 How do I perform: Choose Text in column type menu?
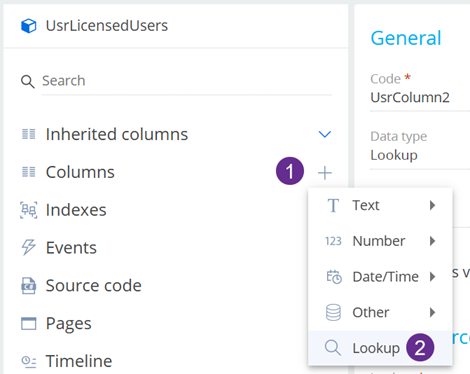click(x=380, y=205)
